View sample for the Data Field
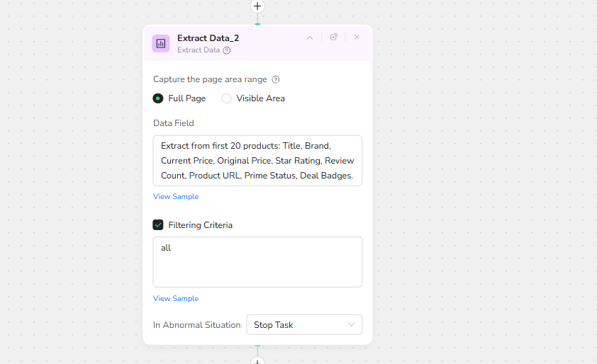 [x=176, y=197]
